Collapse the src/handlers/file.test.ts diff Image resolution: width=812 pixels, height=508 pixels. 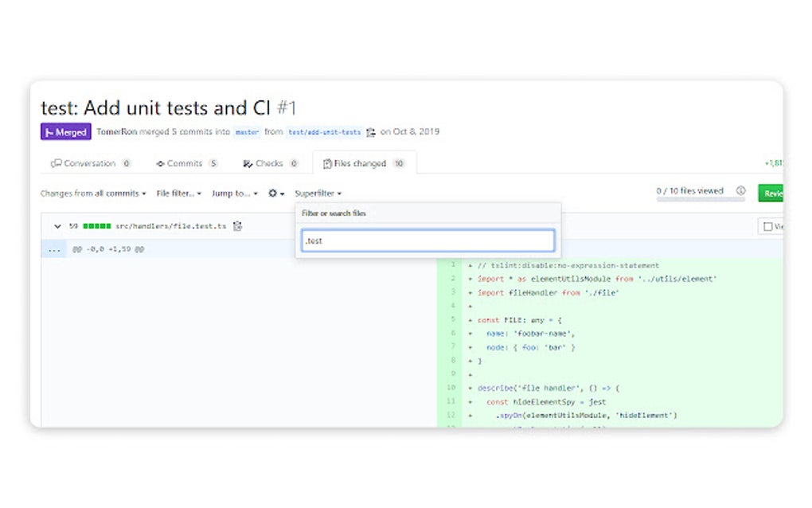click(x=57, y=226)
